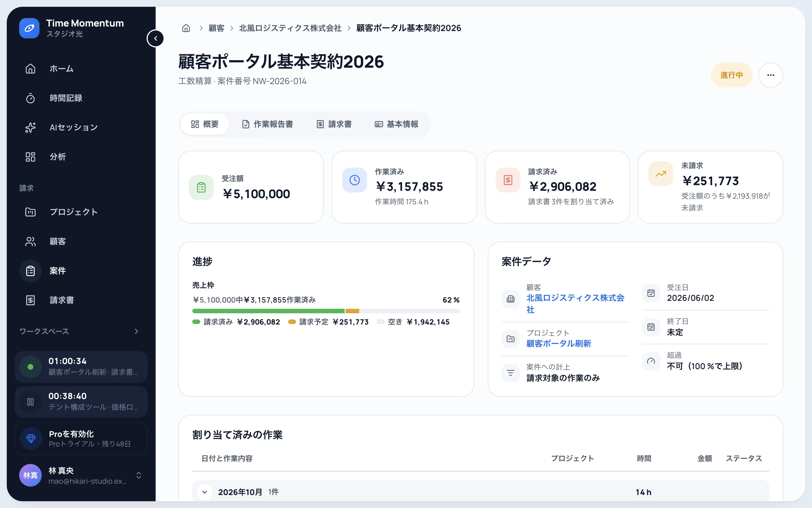812x508 pixels.
Task: Open the three-dot more actions menu
Action: [771, 75]
